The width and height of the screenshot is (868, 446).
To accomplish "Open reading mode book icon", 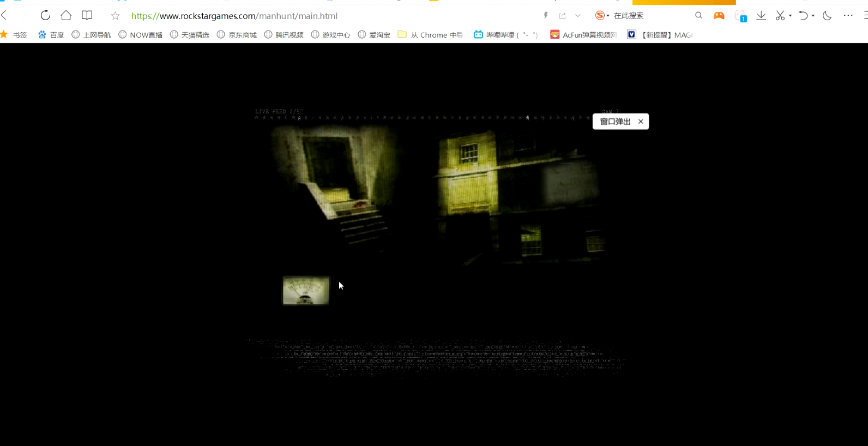I will (x=87, y=15).
